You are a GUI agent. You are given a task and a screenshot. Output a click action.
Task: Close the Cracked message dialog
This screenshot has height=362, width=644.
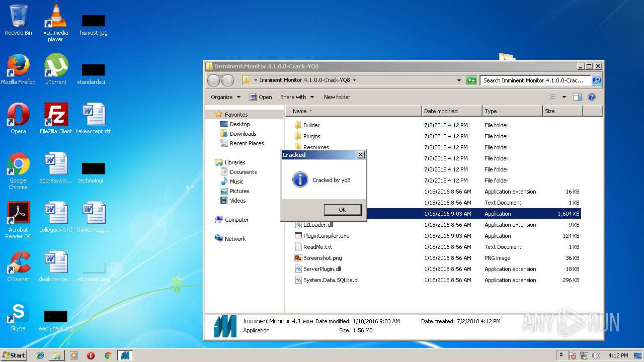click(360, 155)
